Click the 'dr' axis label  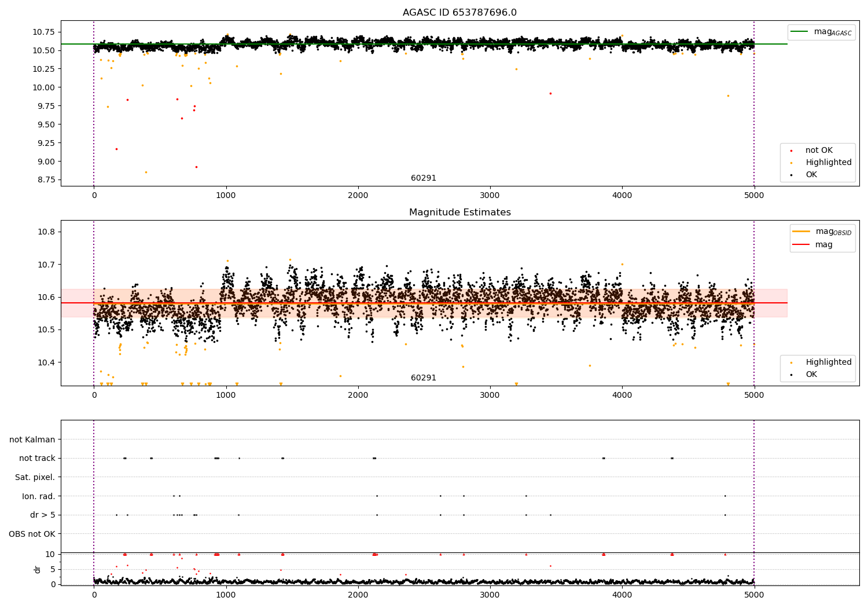click(38, 569)
